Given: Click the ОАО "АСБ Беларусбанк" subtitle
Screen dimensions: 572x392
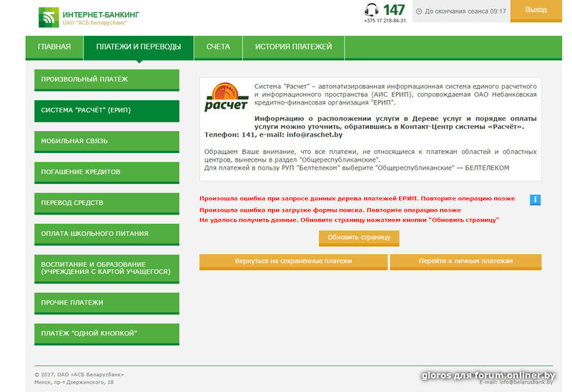Looking at the screenshot, I should [95, 23].
